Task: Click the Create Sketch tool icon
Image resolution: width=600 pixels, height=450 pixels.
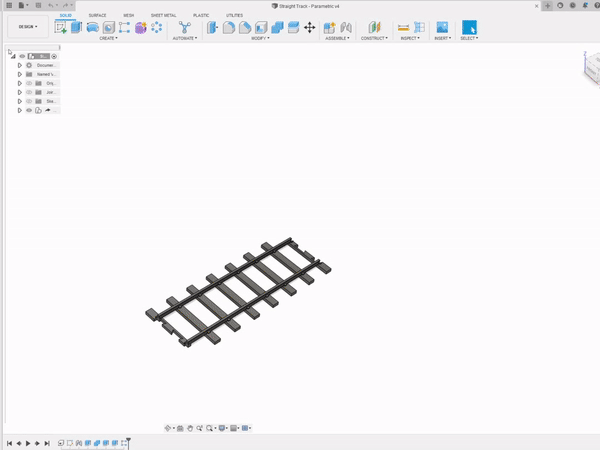Action: pyautogui.click(x=60, y=28)
